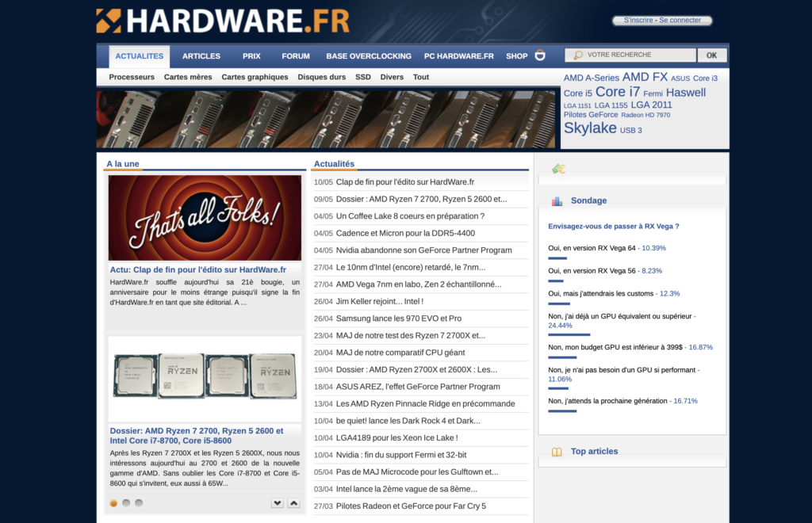This screenshot has height=523, width=812.
Task: Click the HARDWARE.FR logo
Action: 223,21
